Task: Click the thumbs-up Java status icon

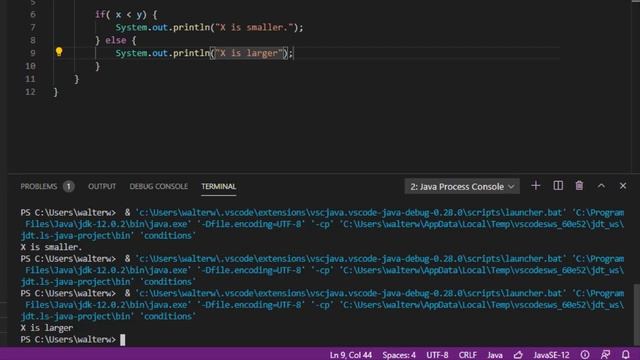Action: pos(518,355)
